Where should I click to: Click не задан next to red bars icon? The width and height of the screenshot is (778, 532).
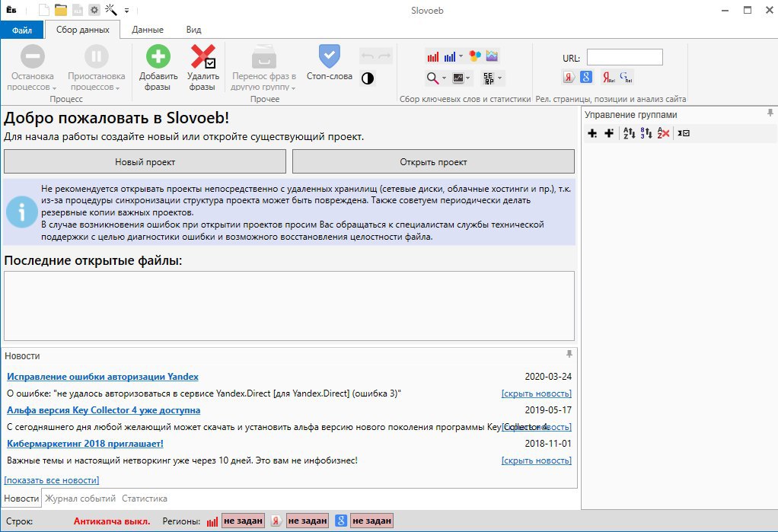coord(243,521)
